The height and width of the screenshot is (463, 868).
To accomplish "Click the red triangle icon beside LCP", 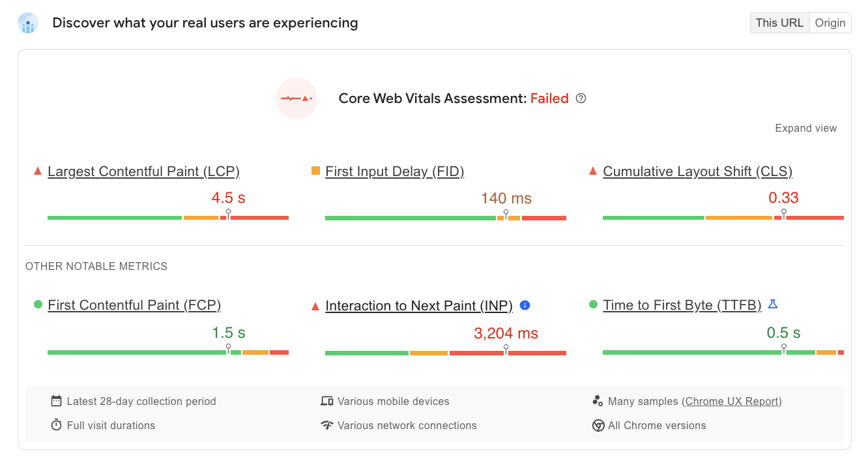I will click(x=37, y=171).
